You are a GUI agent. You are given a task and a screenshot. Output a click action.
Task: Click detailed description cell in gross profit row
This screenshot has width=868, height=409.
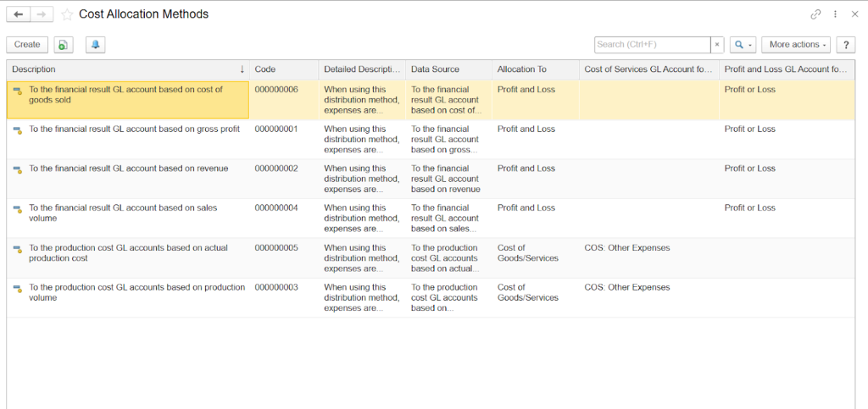(361, 139)
